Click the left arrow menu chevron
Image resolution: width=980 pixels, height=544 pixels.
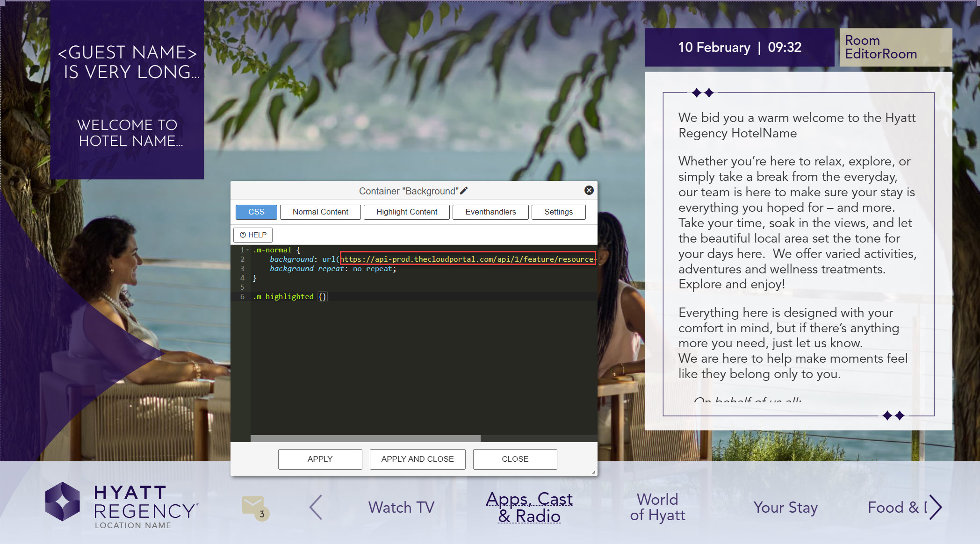click(x=316, y=507)
